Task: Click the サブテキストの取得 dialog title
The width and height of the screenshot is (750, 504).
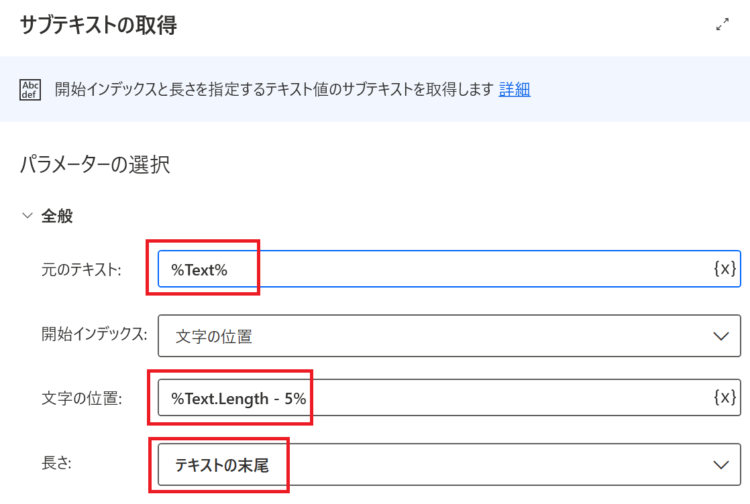Action: (x=99, y=25)
